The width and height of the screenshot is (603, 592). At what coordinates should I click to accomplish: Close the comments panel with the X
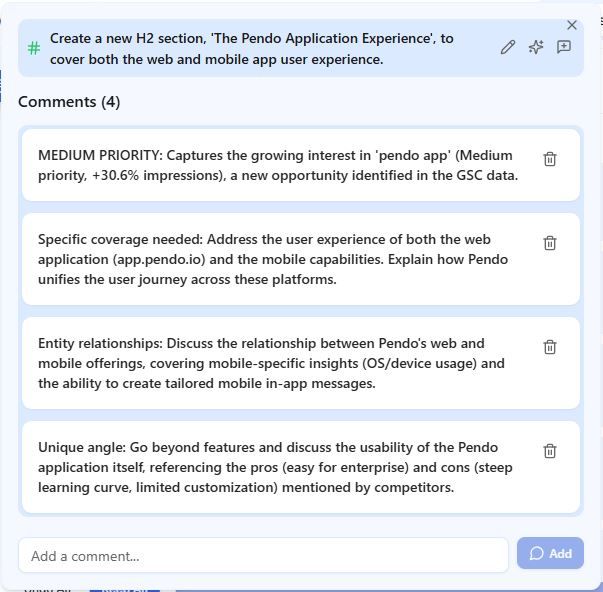click(x=572, y=25)
